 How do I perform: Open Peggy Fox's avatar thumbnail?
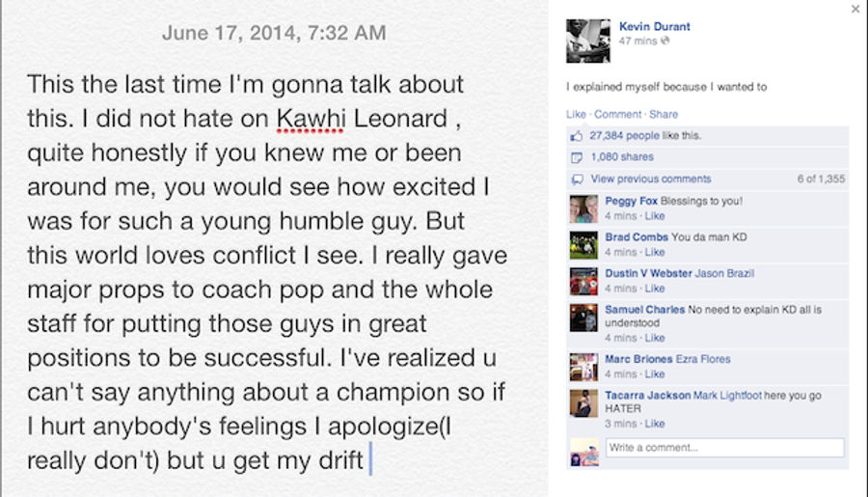point(583,208)
